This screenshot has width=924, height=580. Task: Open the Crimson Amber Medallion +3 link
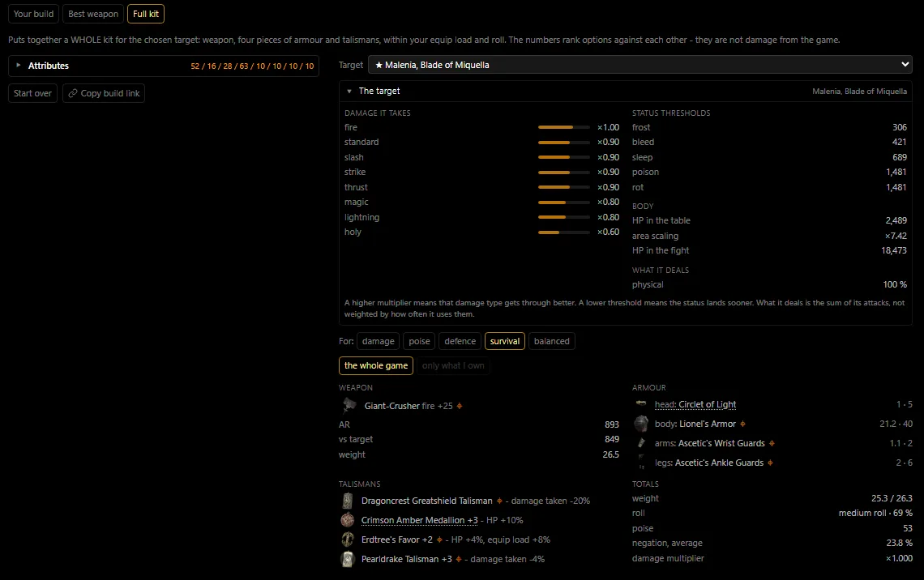tap(420, 520)
